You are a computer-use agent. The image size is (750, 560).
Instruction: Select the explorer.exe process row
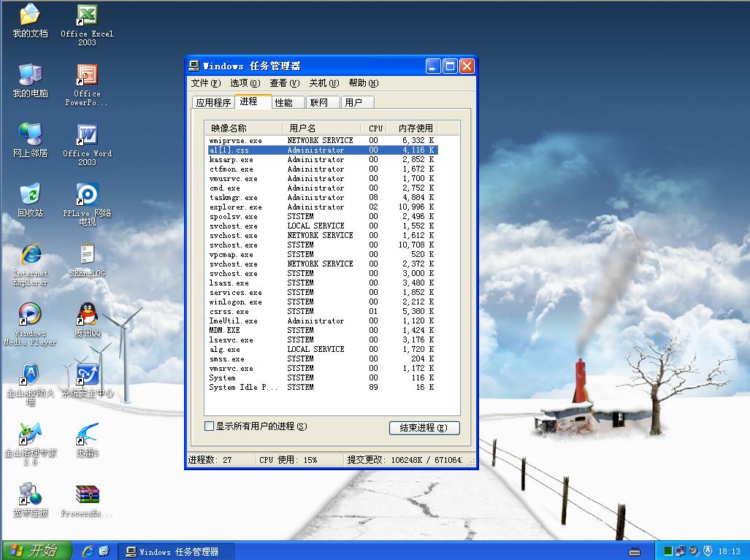point(322,207)
